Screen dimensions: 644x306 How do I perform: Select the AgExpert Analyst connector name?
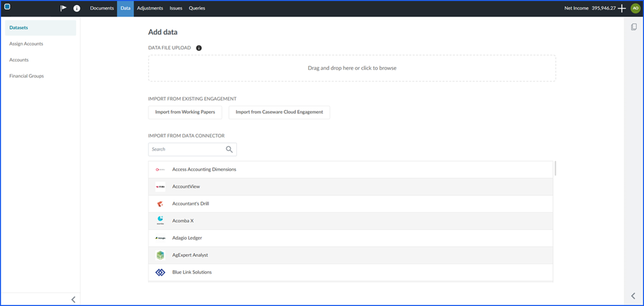click(x=190, y=255)
